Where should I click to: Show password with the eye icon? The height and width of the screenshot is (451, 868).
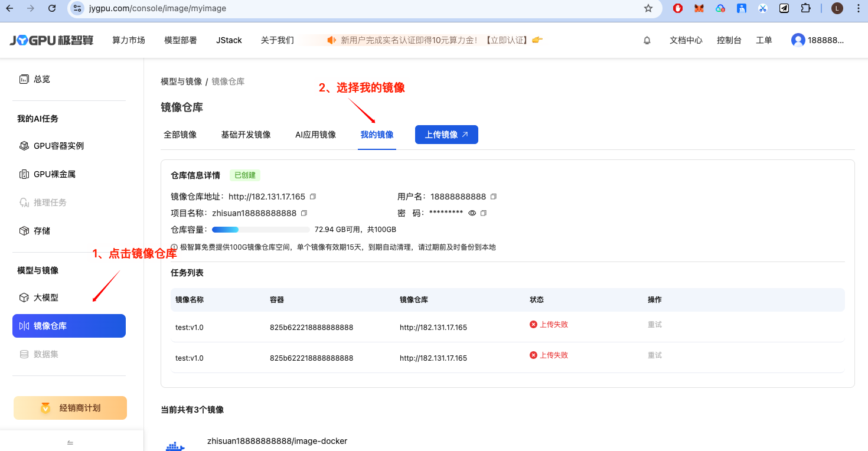pos(472,213)
